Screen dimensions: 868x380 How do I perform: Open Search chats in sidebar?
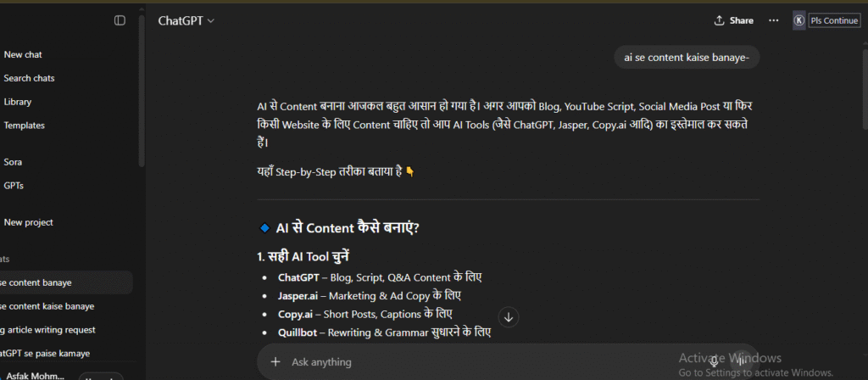tap(29, 78)
